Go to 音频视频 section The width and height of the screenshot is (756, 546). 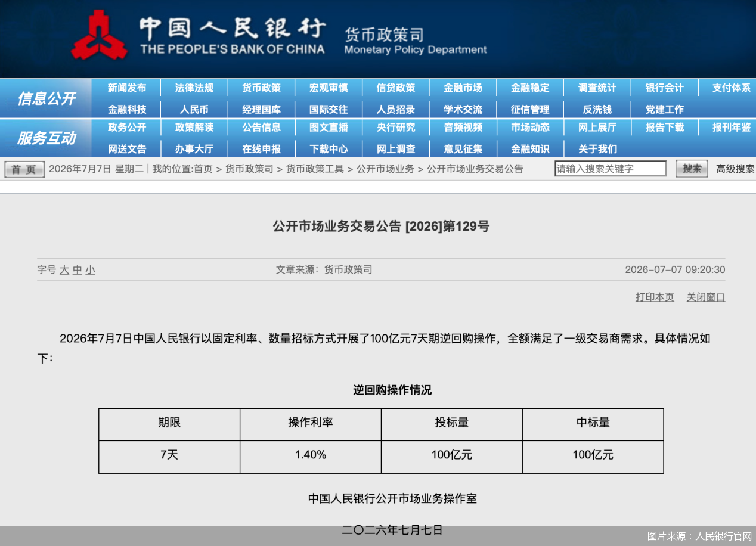coord(463,127)
